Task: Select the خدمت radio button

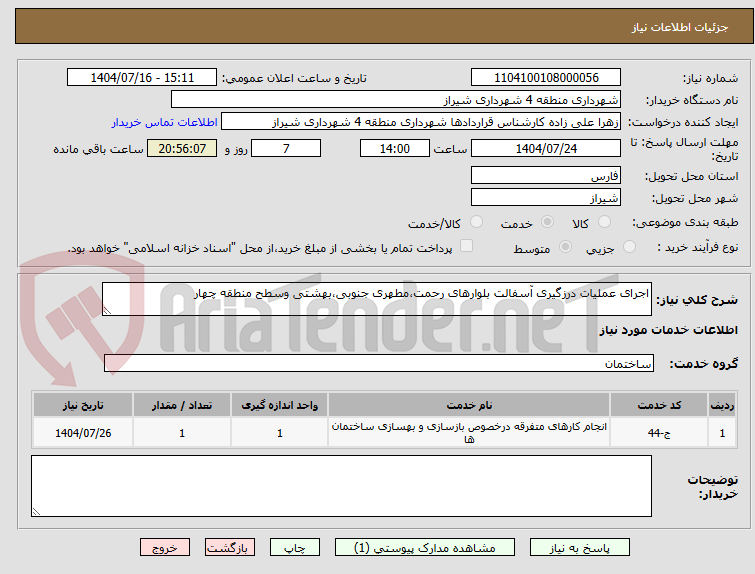Action: point(547,222)
